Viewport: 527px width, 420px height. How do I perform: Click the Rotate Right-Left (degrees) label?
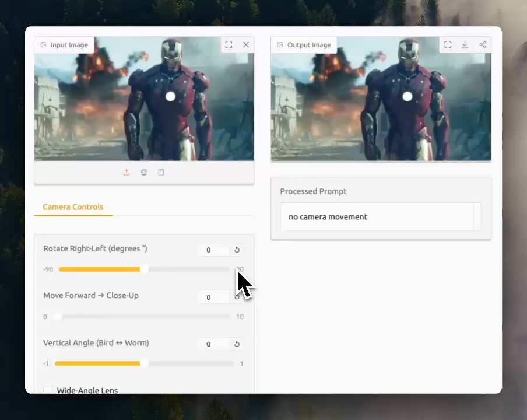(x=95, y=249)
